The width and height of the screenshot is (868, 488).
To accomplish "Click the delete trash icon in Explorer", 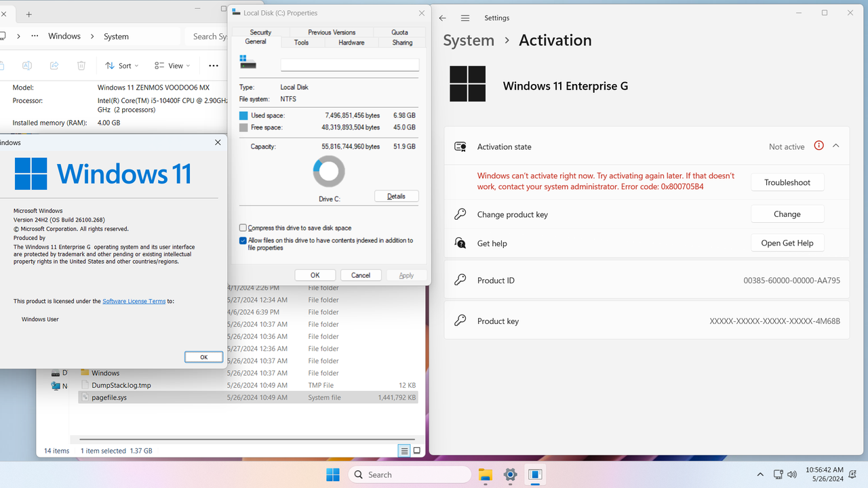I will (x=81, y=66).
